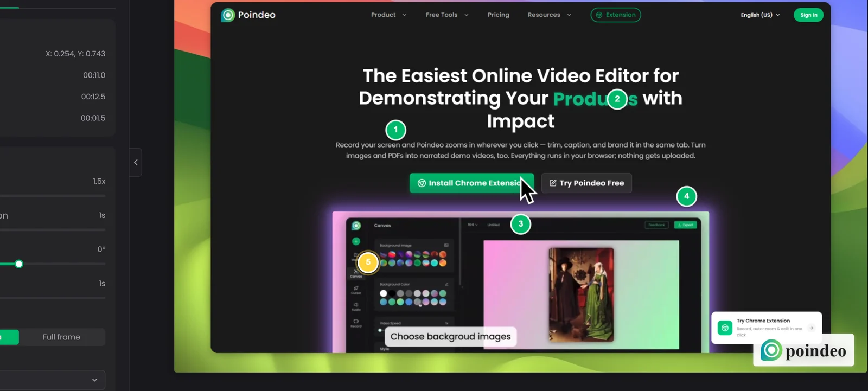Viewport: 868px width, 391px height.
Task: Click the painting image on the demo canvas
Action: tap(581, 294)
